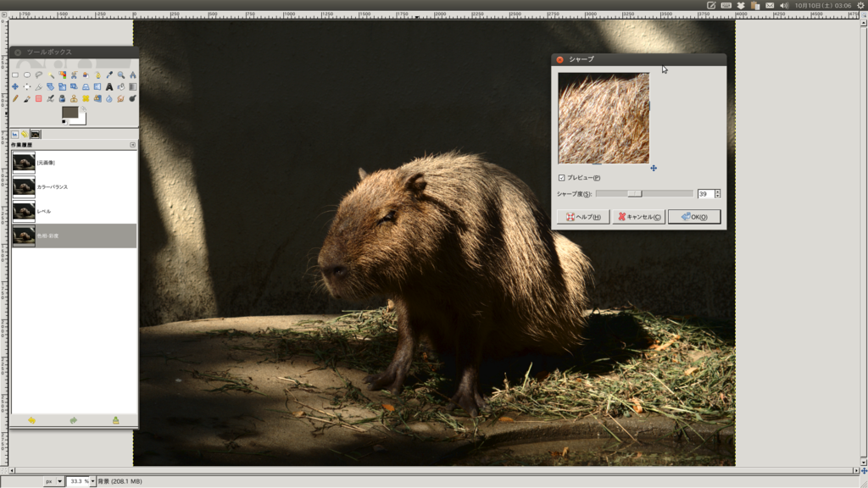Select the Eraser tool
Viewport: 868px width, 488px height.
(x=39, y=98)
